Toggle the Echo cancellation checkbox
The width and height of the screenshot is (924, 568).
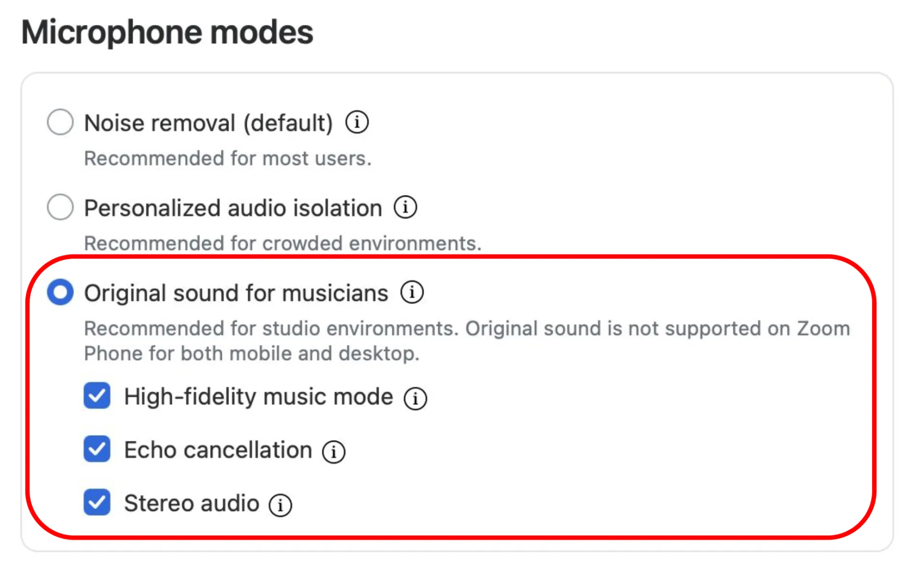point(97,449)
